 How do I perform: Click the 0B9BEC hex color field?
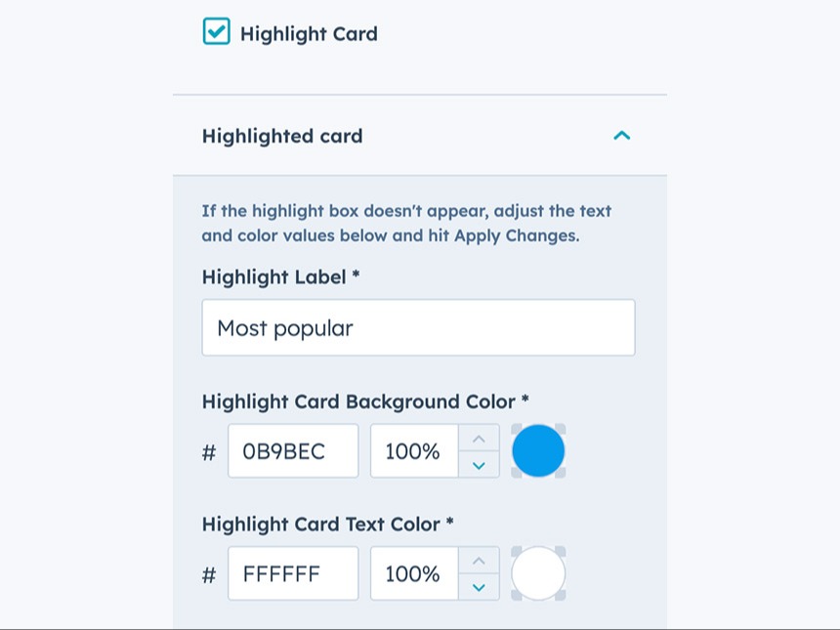click(293, 451)
